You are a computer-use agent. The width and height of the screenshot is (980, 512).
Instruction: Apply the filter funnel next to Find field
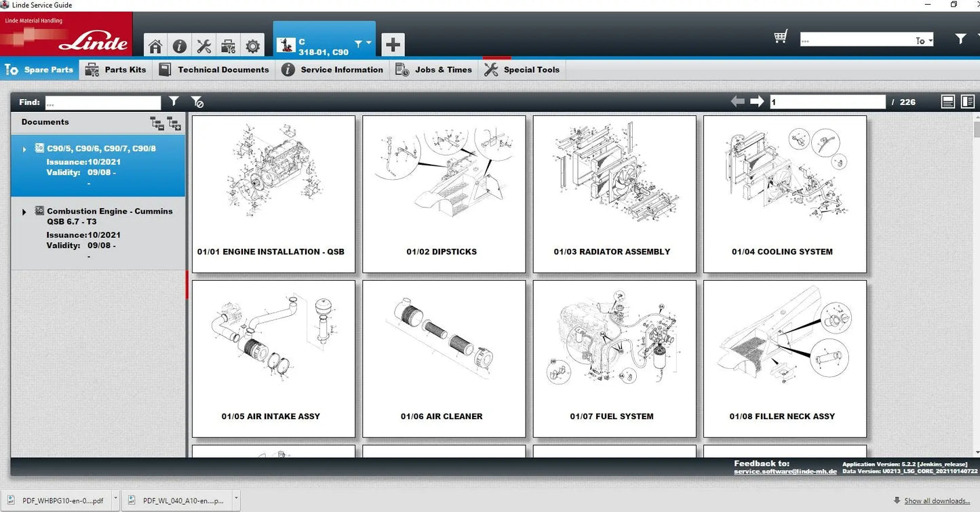pos(174,101)
